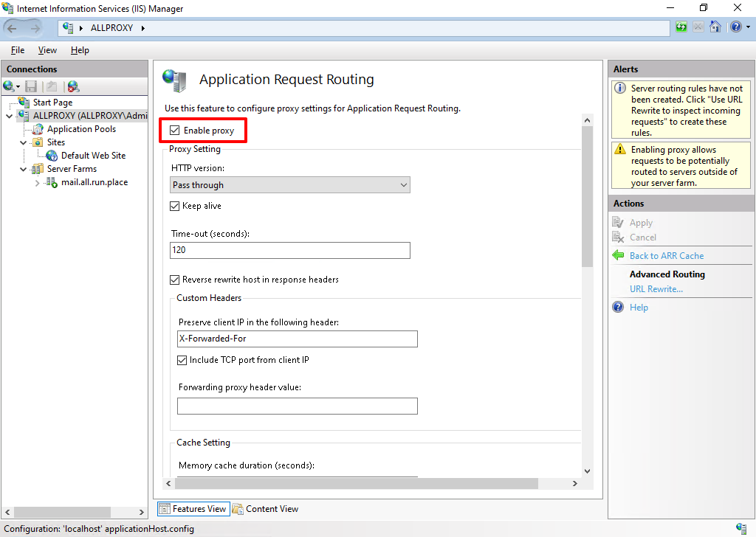756x537 pixels.
Task: Click the Apply action
Action: click(x=641, y=223)
